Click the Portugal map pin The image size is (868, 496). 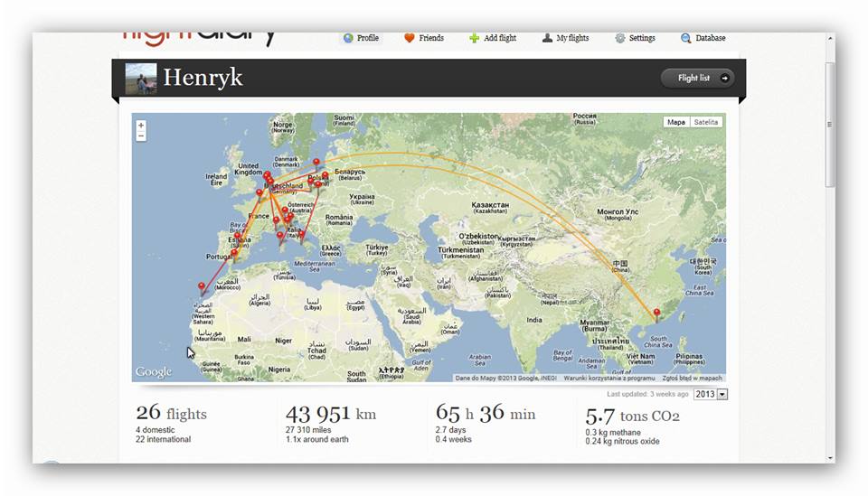click(234, 256)
